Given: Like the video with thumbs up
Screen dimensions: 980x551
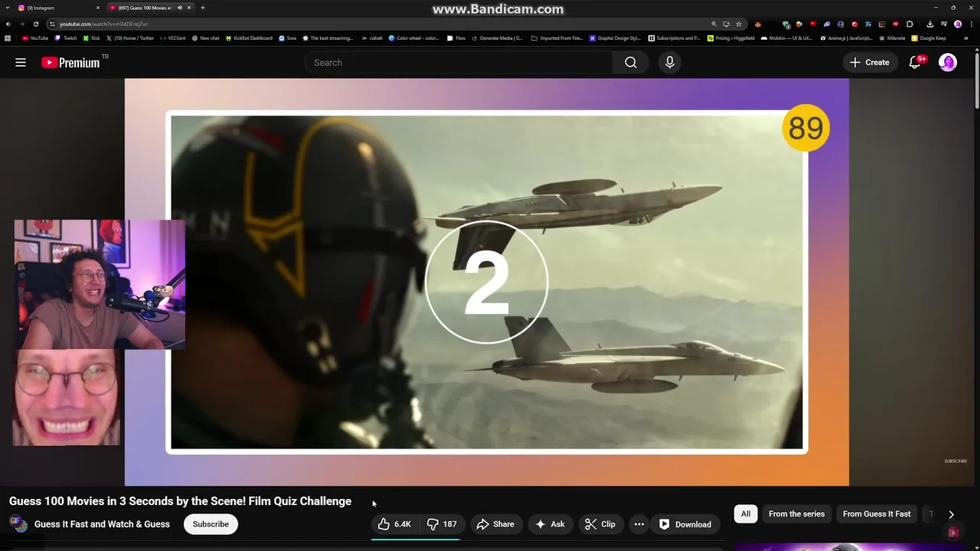Looking at the screenshot, I should point(394,524).
